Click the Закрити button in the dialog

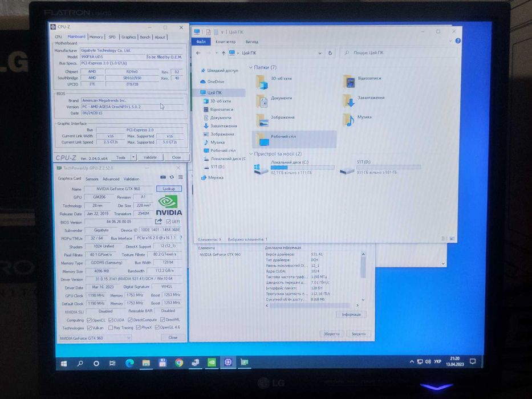359,334
